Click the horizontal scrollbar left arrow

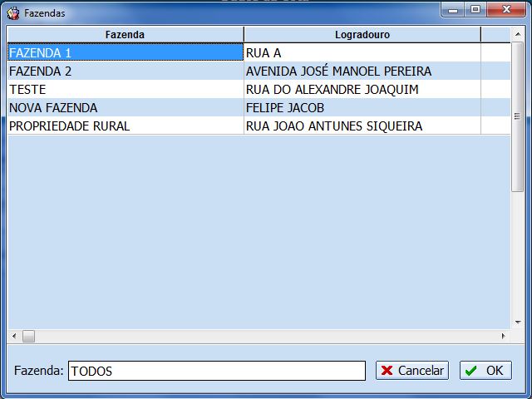[13, 337]
